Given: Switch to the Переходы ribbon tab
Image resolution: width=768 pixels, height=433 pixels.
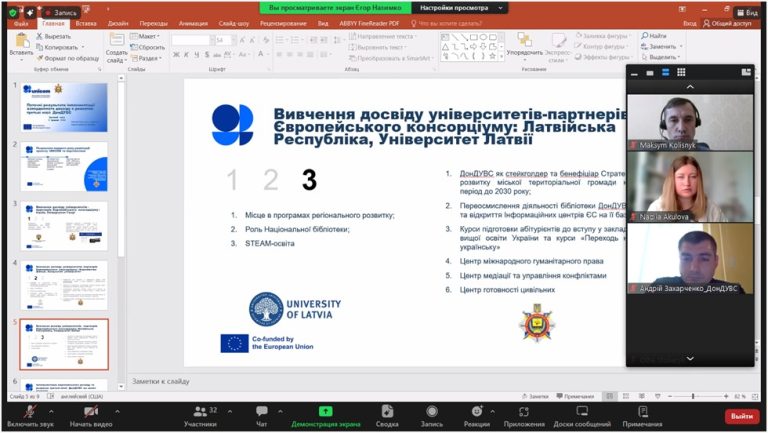Looking at the screenshot, I should [153, 23].
